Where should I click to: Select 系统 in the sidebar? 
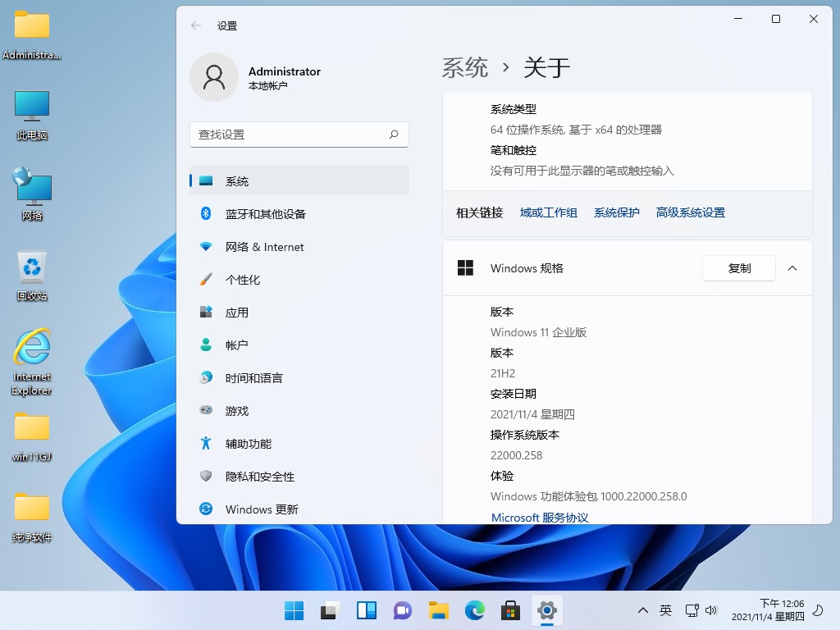point(299,181)
